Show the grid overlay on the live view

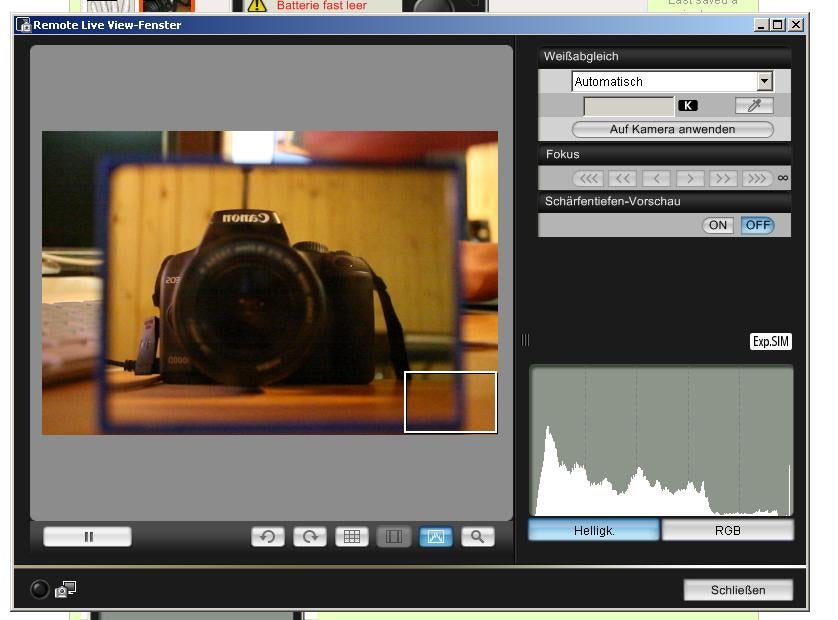click(x=352, y=537)
